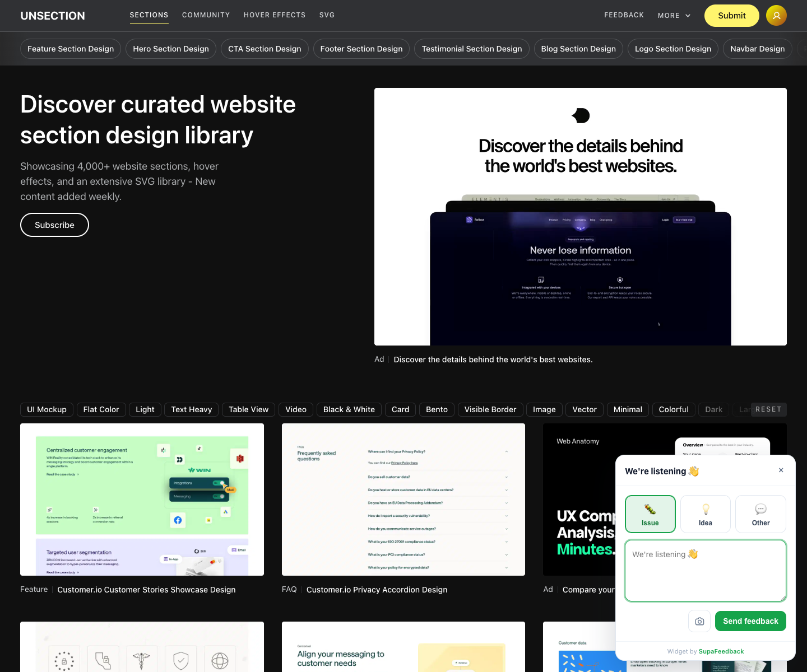Toggle the Visible Border filter tag
Viewport: 807px width, 672px height.
point(490,409)
